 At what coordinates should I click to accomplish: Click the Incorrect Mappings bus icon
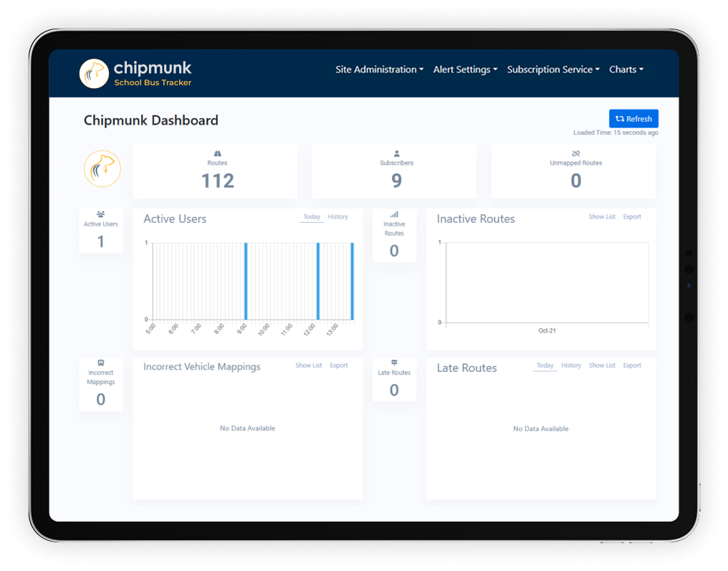101,363
